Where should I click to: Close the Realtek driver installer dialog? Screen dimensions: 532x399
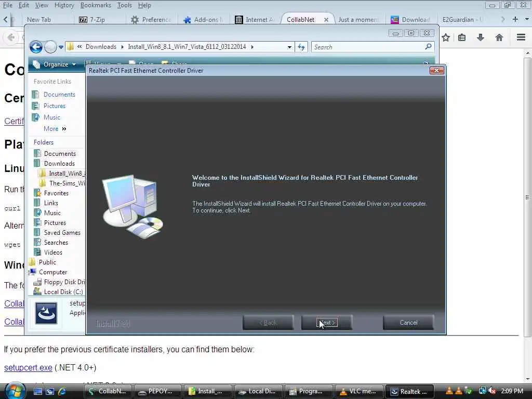(436, 71)
